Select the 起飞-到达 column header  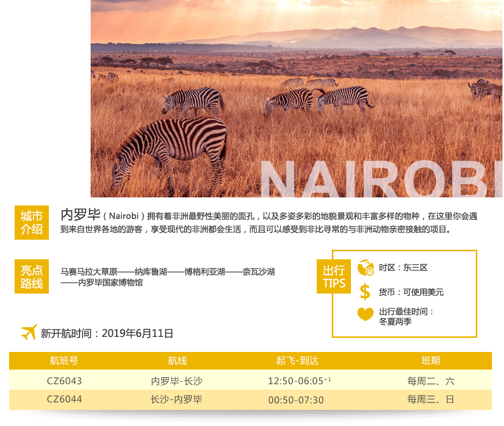pos(297,361)
